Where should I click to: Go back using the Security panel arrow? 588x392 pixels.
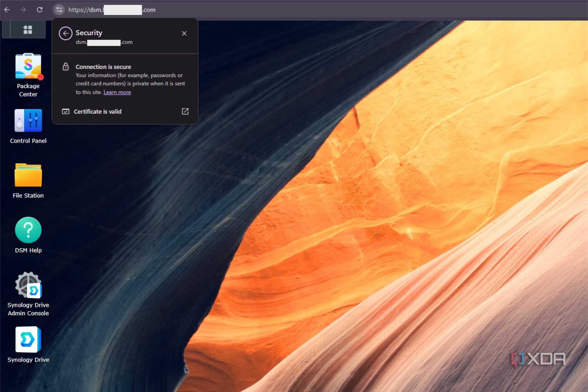[66, 33]
